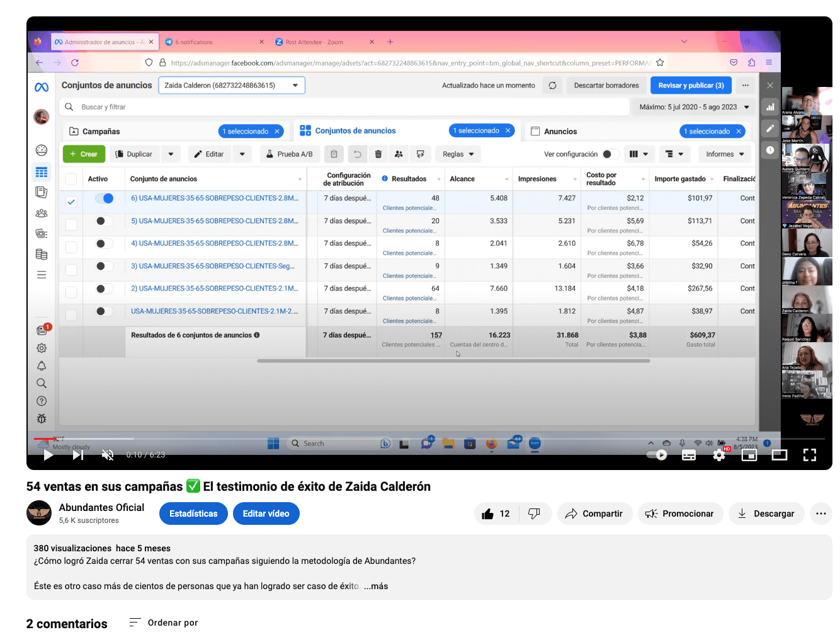This screenshot has height=637, width=840.
Task: Click Editar in the toolbar
Action: click(x=209, y=154)
